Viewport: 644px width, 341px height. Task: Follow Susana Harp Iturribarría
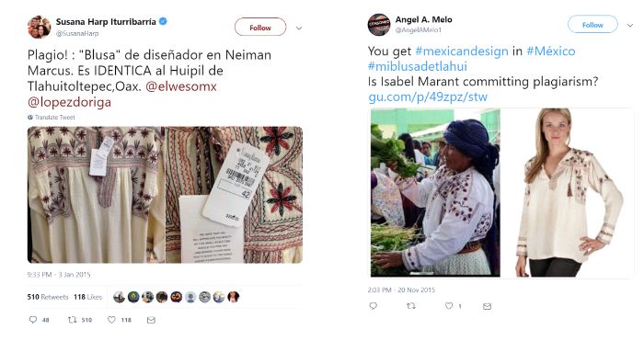260,28
